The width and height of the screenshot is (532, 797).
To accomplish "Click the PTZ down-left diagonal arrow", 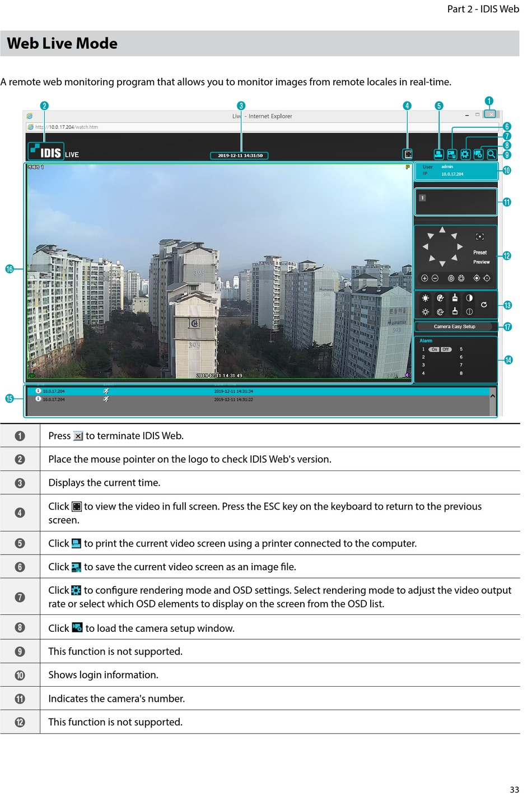I will pos(432,258).
